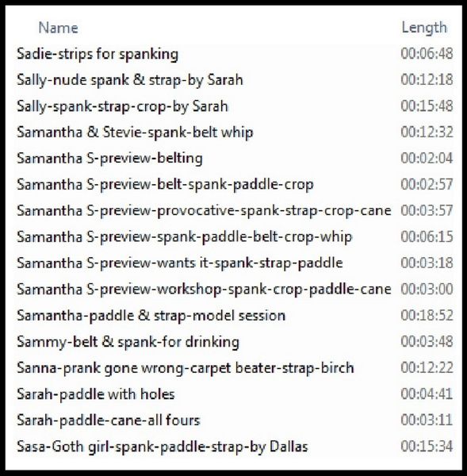Select the Samantha model session file
467x476 pixels.
(x=234, y=315)
